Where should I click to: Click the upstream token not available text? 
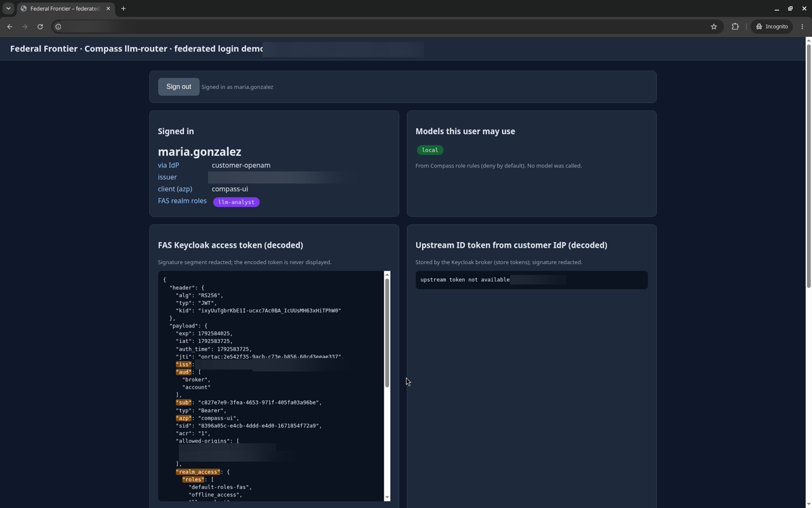[465, 279]
